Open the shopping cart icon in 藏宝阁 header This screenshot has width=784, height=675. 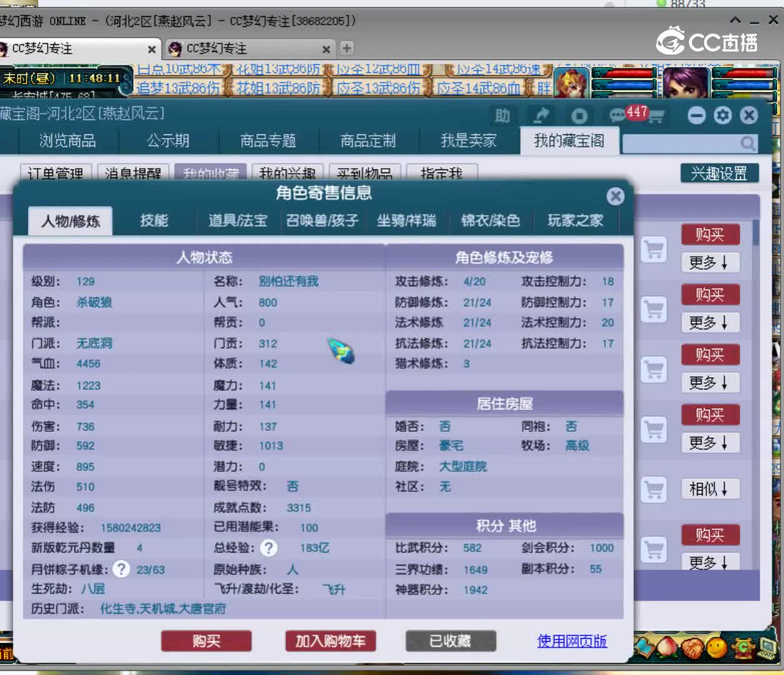655,117
